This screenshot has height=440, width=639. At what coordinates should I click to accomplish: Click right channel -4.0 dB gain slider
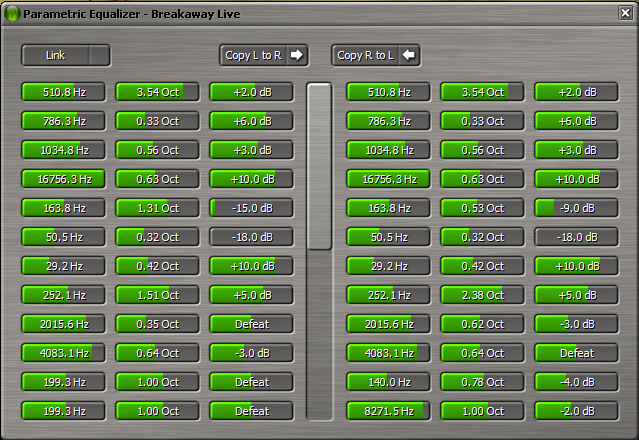pos(576,382)
